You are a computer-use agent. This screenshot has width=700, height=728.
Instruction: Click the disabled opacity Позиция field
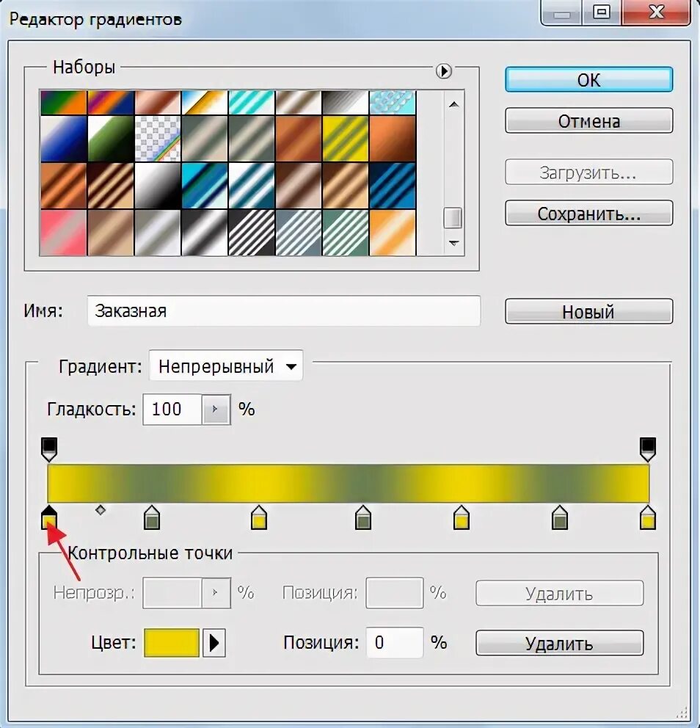pyautogui.click(x=395, y=592)
